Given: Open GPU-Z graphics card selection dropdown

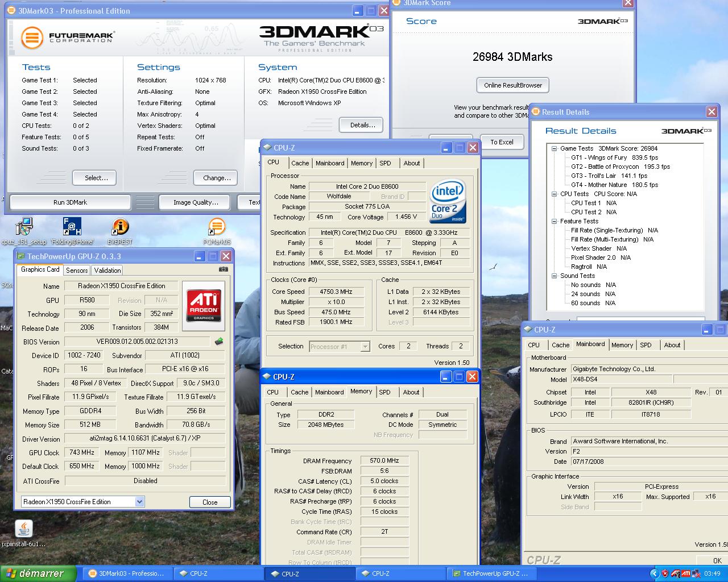Looking at the screenshot, I should coord(140,502).
